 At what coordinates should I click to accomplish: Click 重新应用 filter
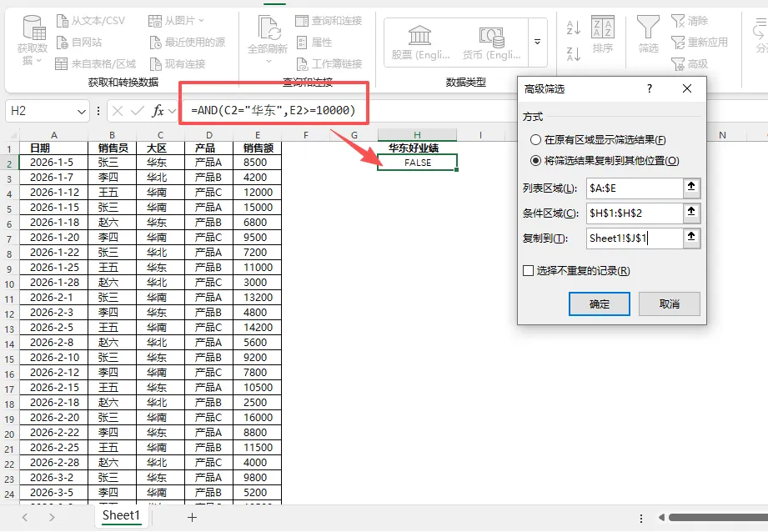tap(700, 43)
